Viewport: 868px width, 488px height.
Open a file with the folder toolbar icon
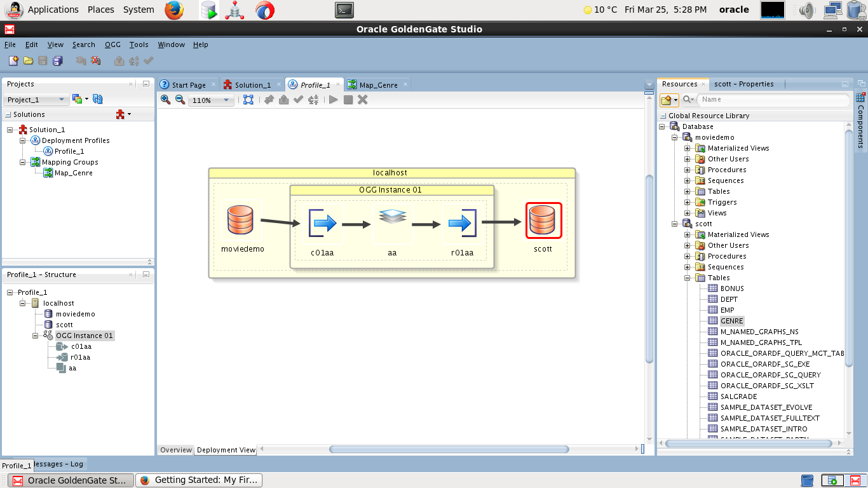(28, 61)
